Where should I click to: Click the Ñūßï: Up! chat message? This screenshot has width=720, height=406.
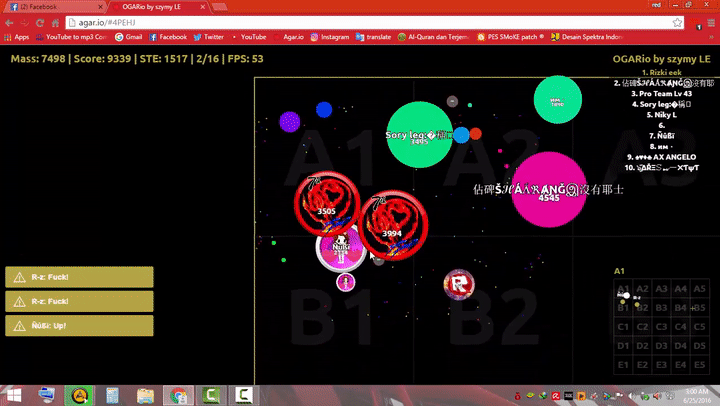(79, 325)
